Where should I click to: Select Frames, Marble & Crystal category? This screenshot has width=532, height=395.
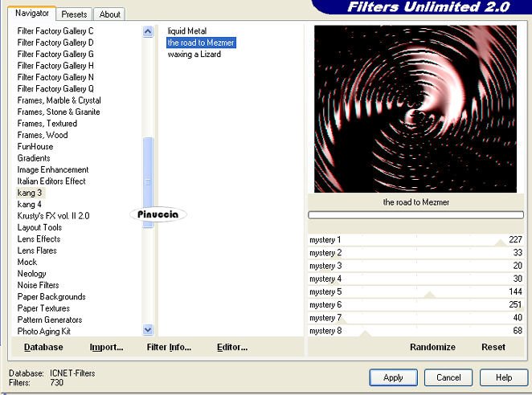click(59, 100)
